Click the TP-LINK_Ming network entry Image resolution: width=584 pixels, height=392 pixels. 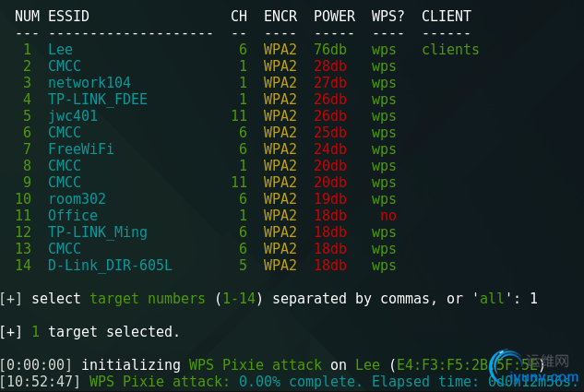(x=98, y=232)
